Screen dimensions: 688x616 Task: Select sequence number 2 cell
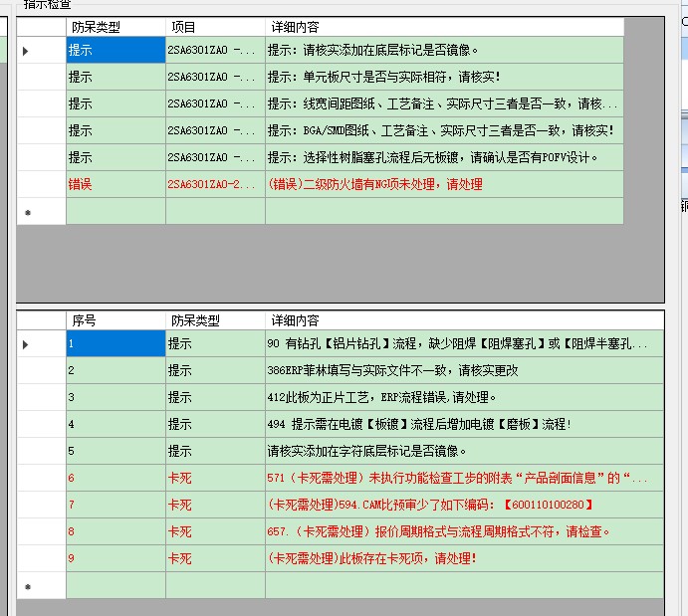click(115, 370)
